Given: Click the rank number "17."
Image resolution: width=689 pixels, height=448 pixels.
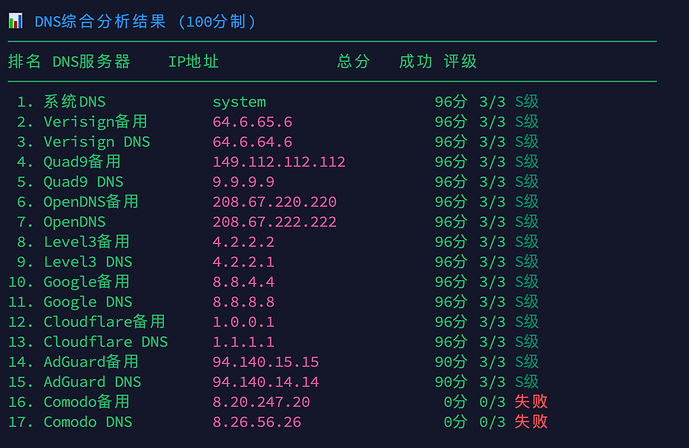Looking at the screenshot, I should [x=21, y=423].
